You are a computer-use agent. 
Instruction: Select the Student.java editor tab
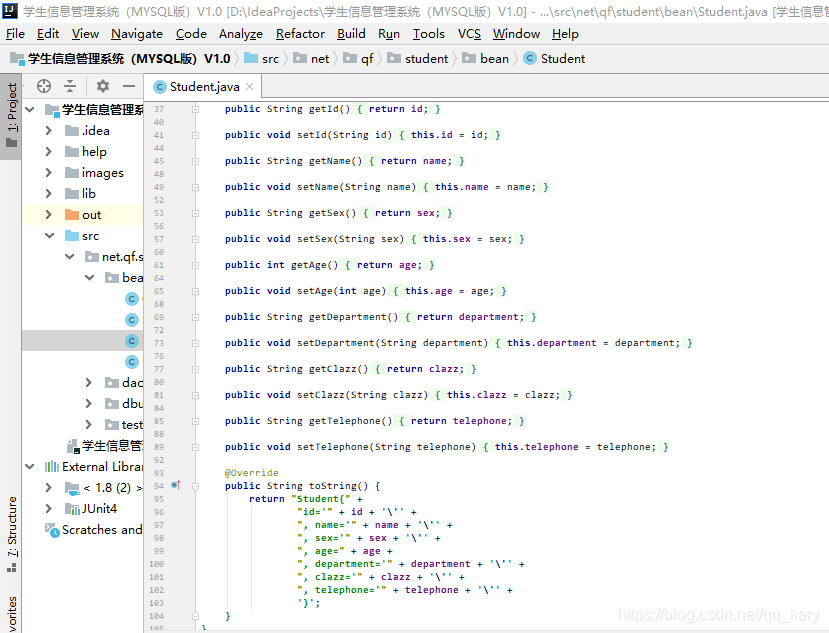[x=204, y=86]
